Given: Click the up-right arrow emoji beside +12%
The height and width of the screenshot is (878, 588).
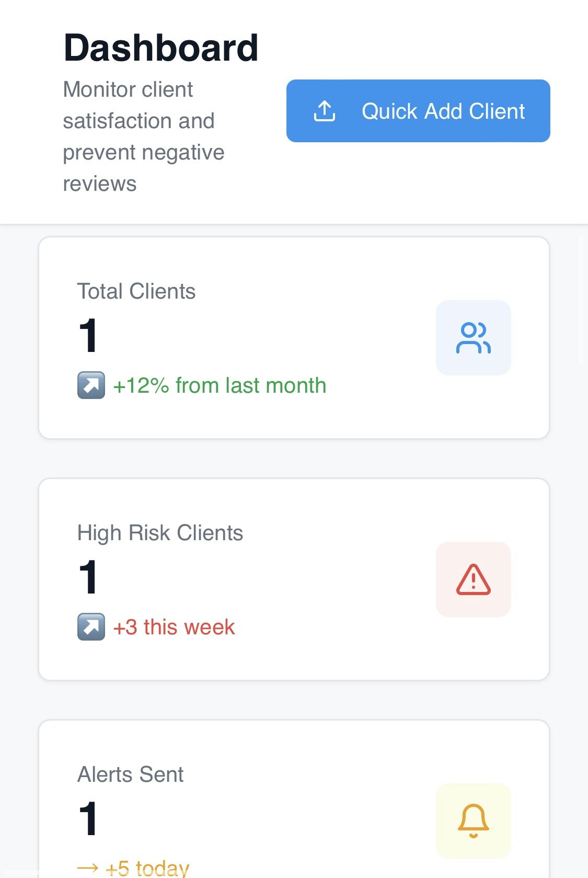Looking at the screenshot, I should (x=91, y=385).
